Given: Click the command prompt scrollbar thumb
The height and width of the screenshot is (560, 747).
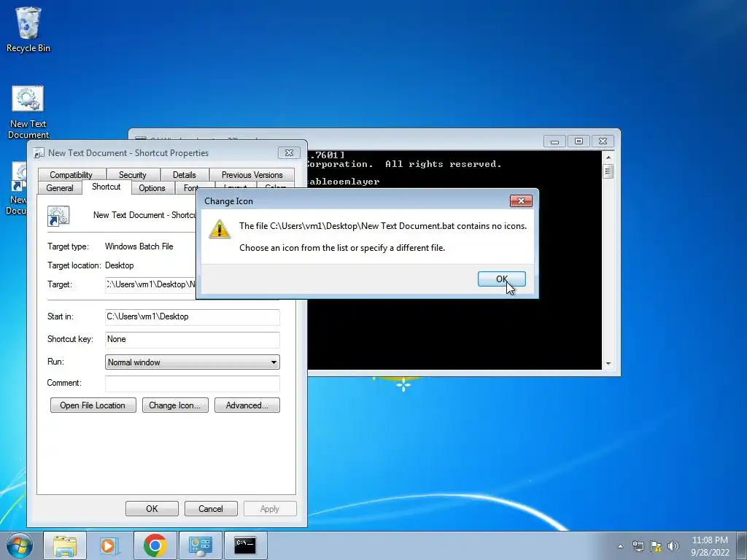Looking at the screenshot, I should coord(608,171).
